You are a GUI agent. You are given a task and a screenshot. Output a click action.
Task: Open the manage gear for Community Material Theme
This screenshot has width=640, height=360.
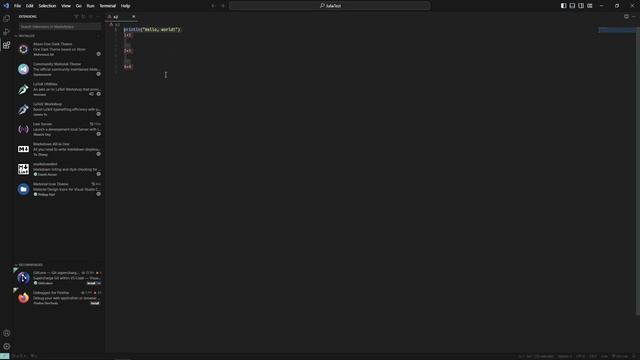(x=98, y=74)
